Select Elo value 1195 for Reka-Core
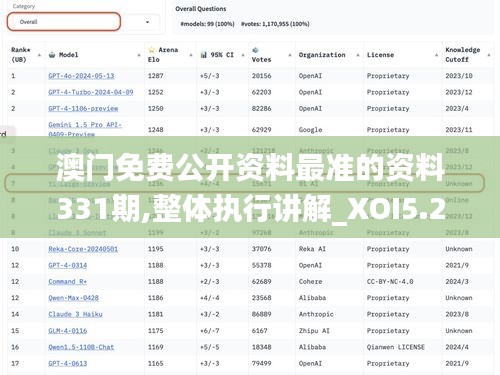Screen dimensions: 500x375 click(x=156, y=249)
